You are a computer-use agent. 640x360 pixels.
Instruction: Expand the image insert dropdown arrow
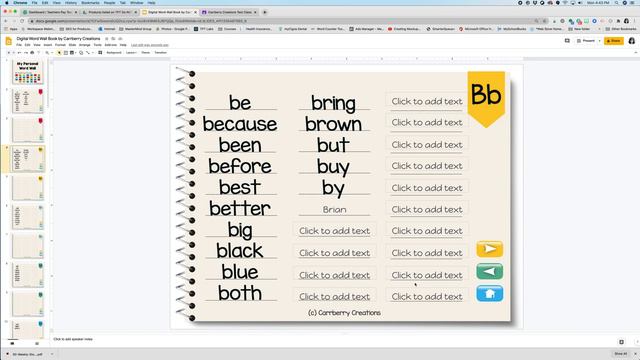coord(76,53)
